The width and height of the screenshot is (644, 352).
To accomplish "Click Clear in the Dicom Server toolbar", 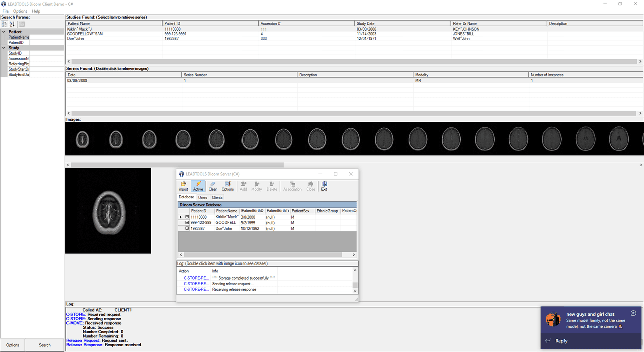I will pos(213,186).
